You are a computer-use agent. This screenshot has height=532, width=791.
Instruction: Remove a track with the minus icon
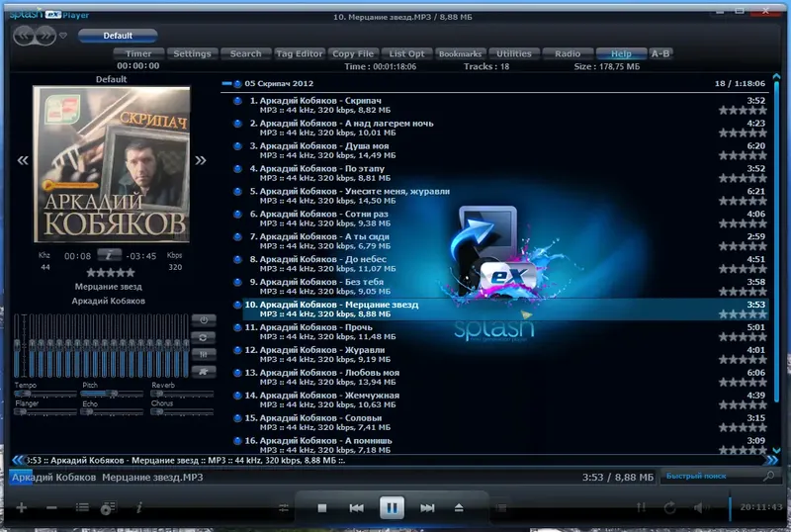51,507
